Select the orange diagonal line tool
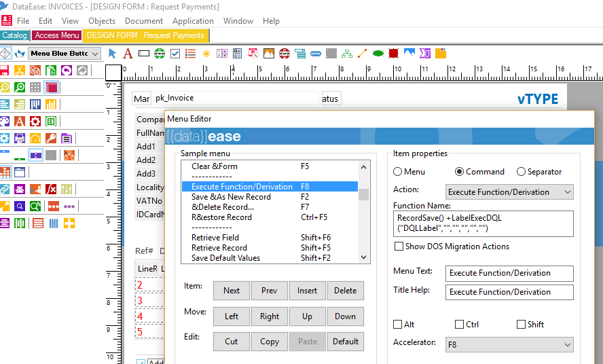This screenshot has width=603, height=364. [362, 54]
